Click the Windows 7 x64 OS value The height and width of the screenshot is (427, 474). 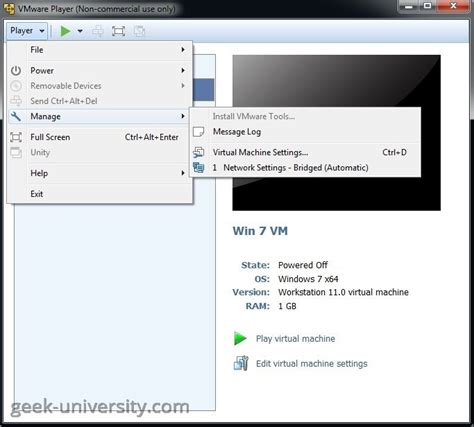pos(308,279)
